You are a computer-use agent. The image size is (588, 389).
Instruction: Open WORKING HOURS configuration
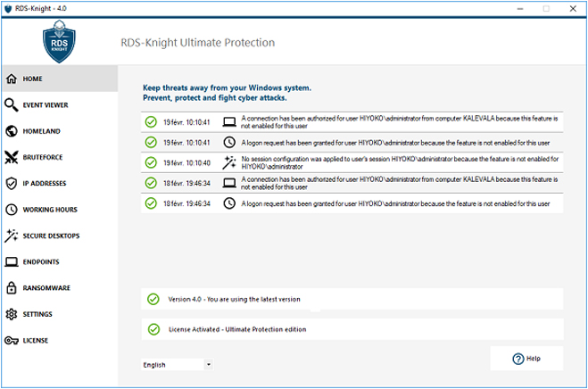point(60,210)
